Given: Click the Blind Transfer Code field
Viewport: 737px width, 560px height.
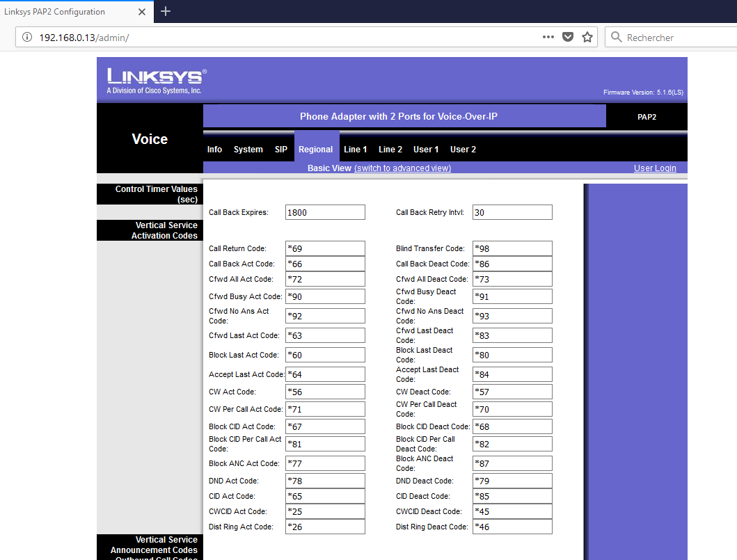Looking at the screenshot, I should 512,248.
